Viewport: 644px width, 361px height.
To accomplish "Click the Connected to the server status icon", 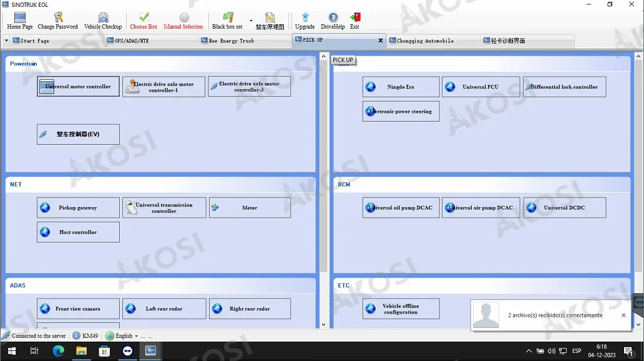I will coord(6,335).
